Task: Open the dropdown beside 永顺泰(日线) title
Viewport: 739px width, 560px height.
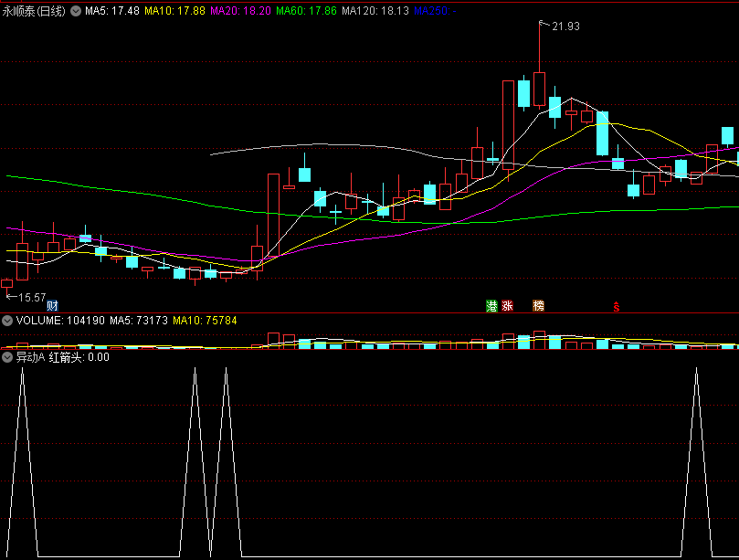Action: 76,11
